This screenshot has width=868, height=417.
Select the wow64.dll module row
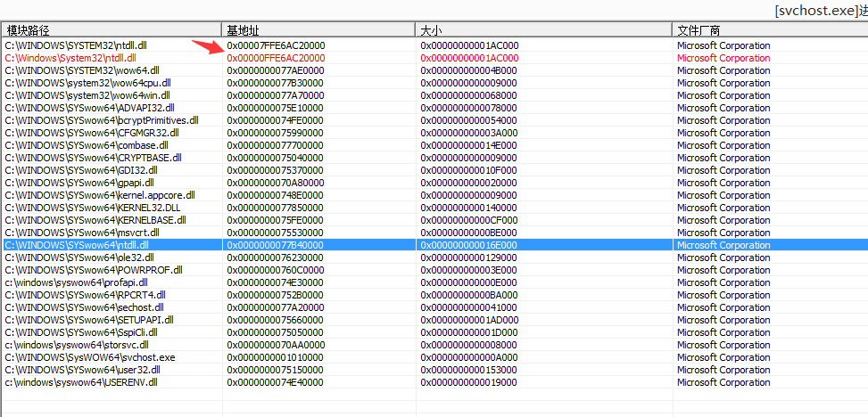(435, 70)
